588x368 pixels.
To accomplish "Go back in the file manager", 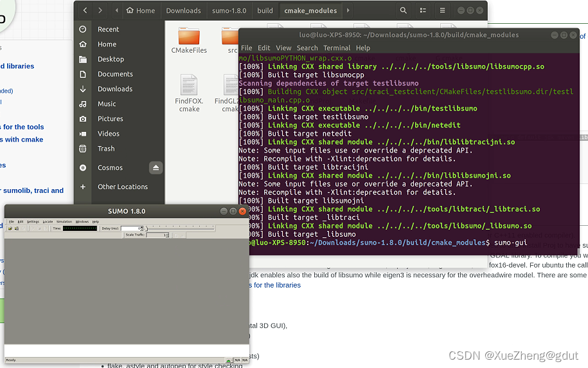I will point(85,10).
